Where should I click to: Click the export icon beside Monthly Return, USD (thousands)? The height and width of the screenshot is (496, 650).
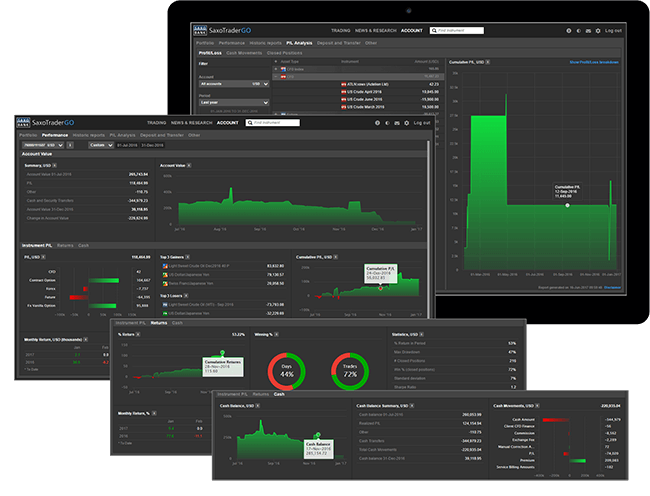pos(86,339)
